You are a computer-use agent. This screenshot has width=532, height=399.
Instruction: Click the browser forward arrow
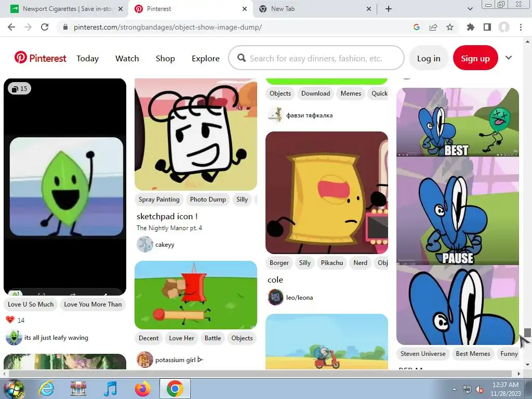coord(28,27)
